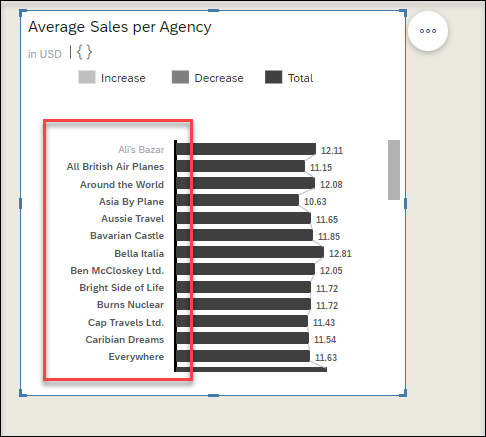Select the Decrease legend label

tap(219, 78)
